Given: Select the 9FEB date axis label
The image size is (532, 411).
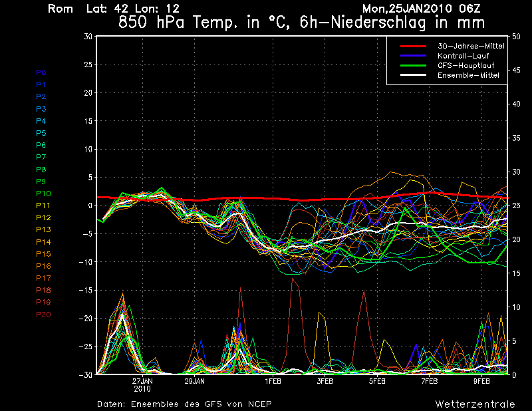Looking at the screenshot, I should pyautogui.click(x=482, y=382).
